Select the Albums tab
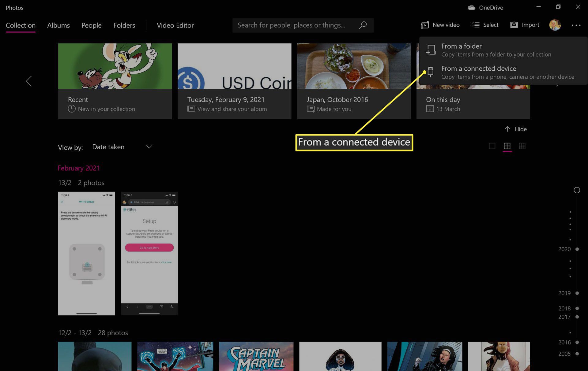Image resolution: width=588 pixels, height=371 pixels. pos(58,25)
